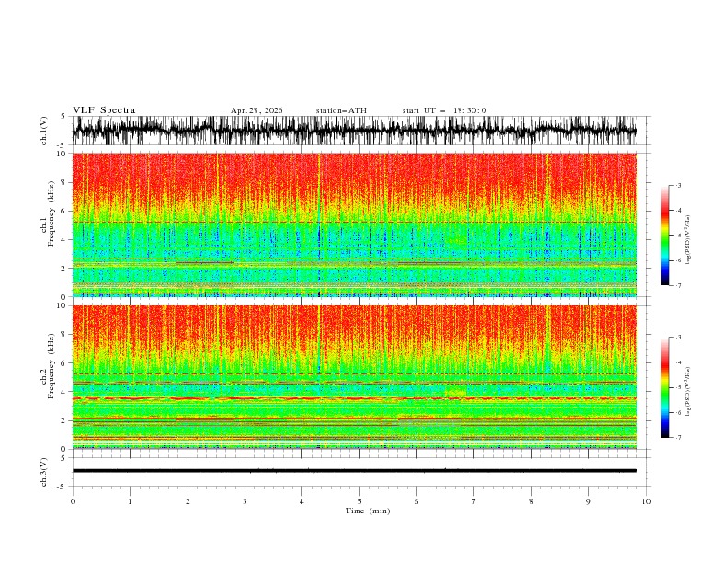Click the 'Time (min)' axis label
728x563 pixels.
(368, 511)
